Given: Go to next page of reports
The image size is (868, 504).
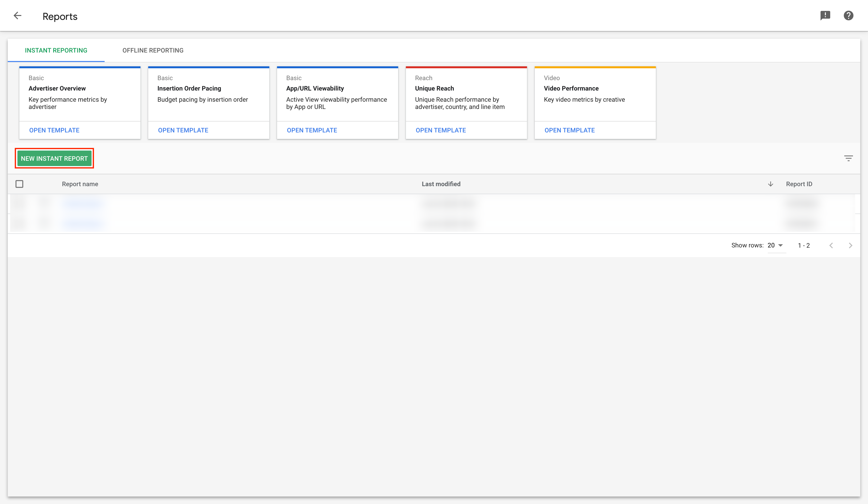Looking at the screenshot, I should 850,245.
